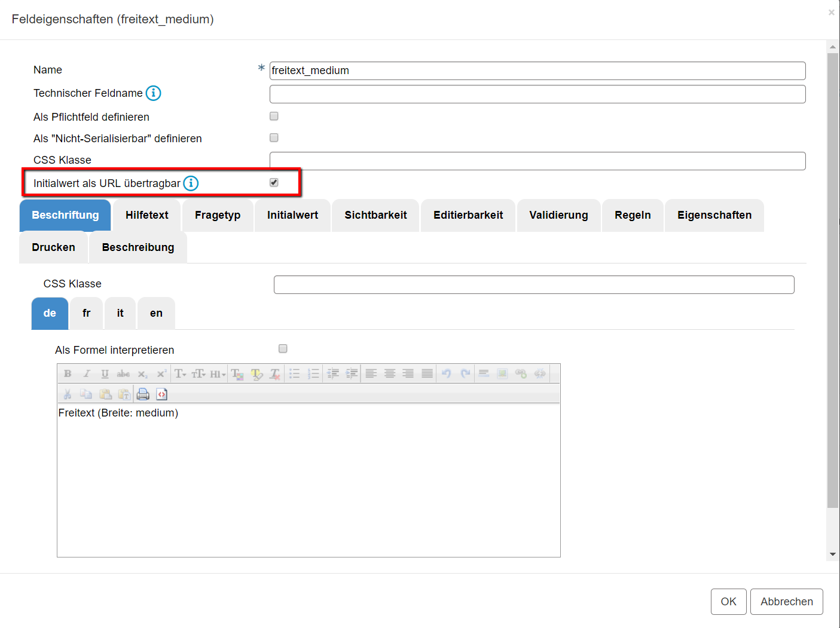Image resolution: width=840 pixels, height=628 pixels.
Task: Enable the Als Pflichtfeld definieren checkbox
Action: click(x=274, y=117)
